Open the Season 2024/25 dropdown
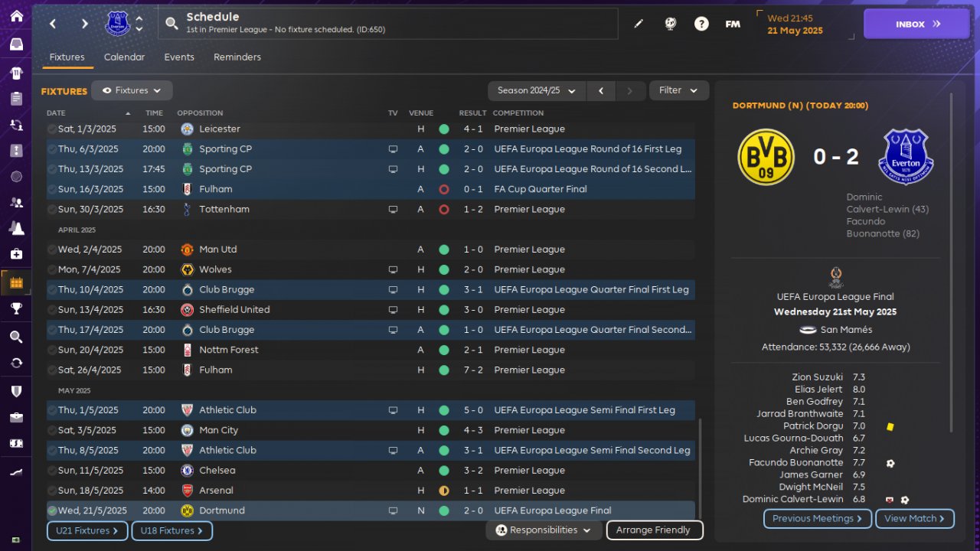 537,90
